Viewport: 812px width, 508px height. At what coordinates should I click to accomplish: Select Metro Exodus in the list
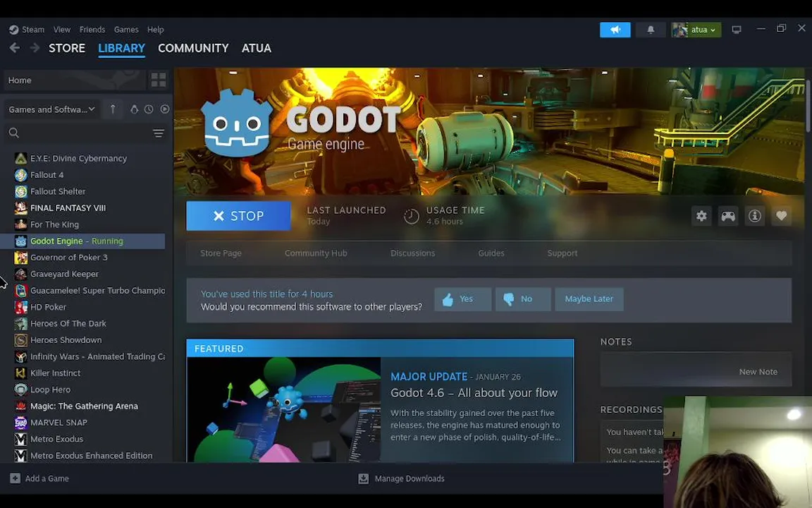pos(85,439)
